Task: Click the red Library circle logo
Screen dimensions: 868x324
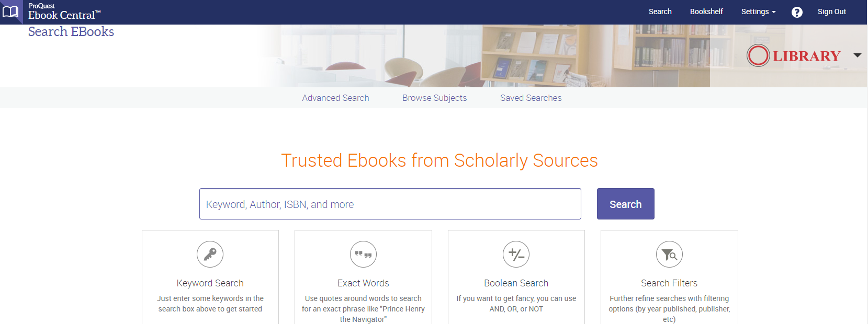Action: coord(758,55)
